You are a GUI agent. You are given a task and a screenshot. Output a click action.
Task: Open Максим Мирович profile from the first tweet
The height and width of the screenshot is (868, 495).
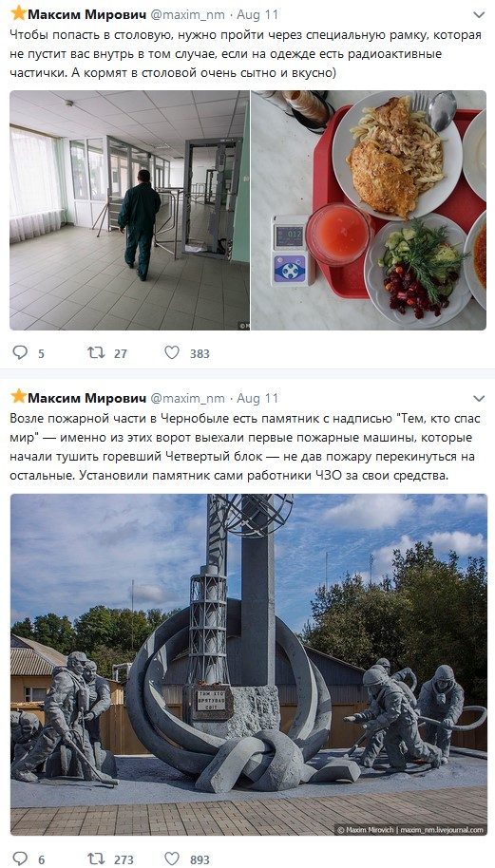pos(86,14)
